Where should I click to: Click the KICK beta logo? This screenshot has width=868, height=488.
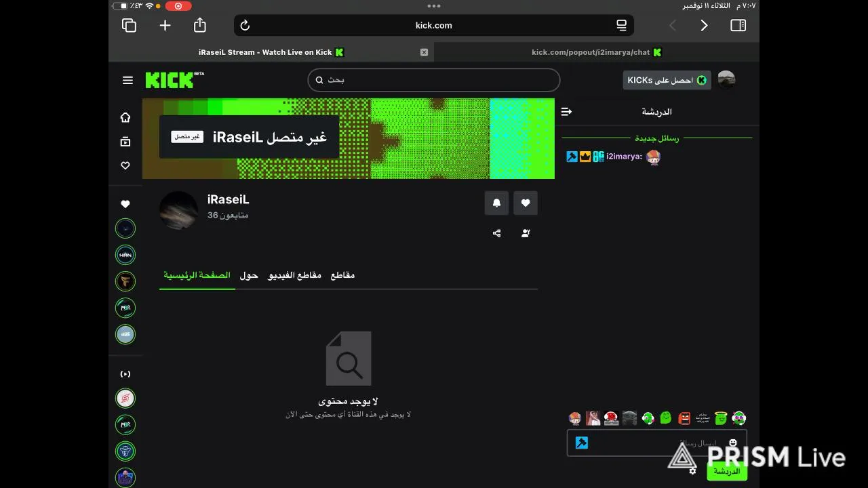(174, 80)
